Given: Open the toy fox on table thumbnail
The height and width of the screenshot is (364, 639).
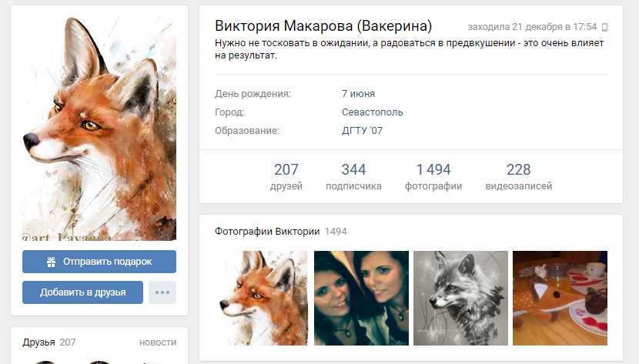Looking at the screenshot, I should (560, 299).
